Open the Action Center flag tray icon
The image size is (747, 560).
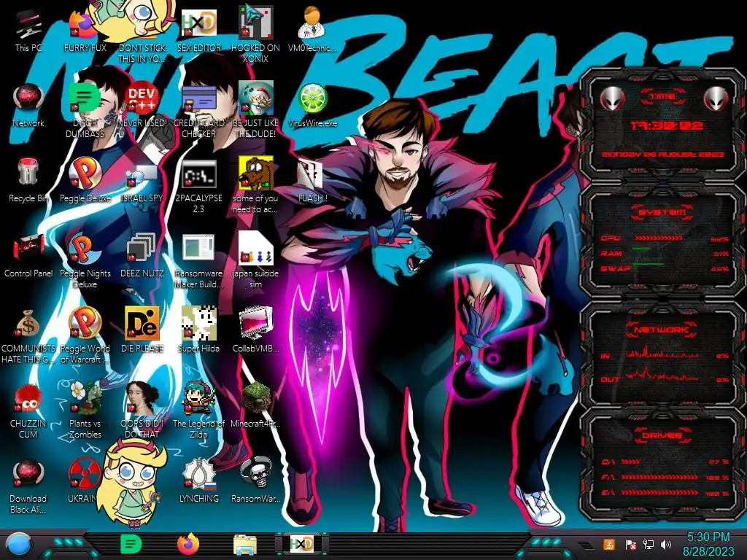pos(630,545)
